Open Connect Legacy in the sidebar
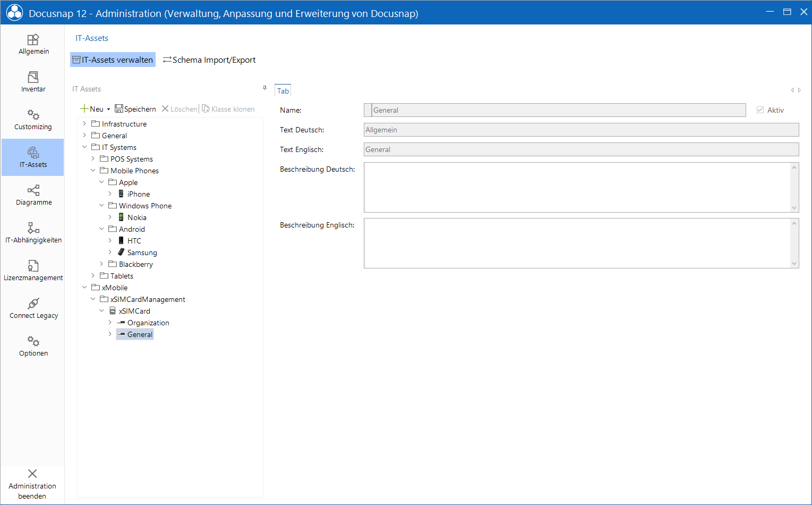Viewport: 812px width, 505px height. pyautogui.click(x=33, y=308)
